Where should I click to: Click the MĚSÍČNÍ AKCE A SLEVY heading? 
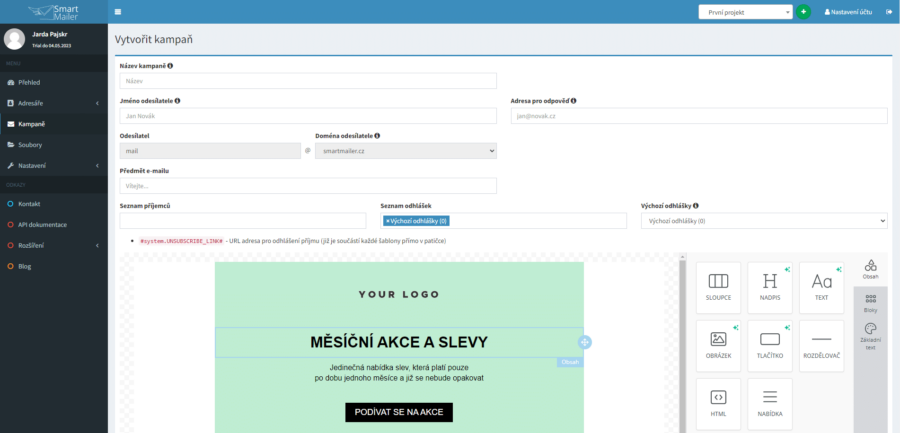pyautogui.click(x=399, y=342)
